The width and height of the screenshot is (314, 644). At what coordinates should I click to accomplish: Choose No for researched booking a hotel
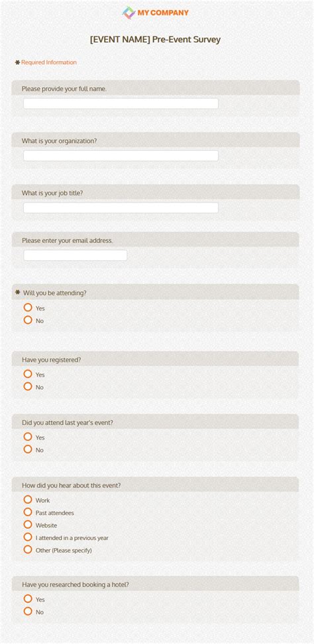tap(28, 611)
